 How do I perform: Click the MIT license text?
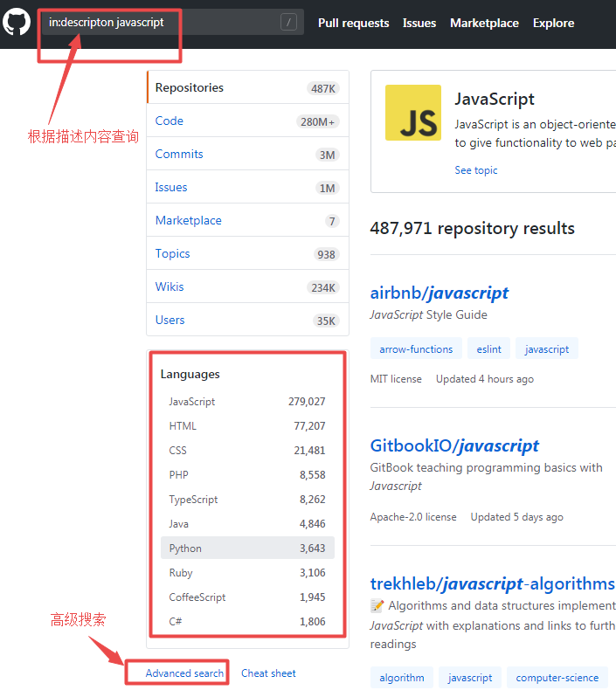click(x=396, y=379)
